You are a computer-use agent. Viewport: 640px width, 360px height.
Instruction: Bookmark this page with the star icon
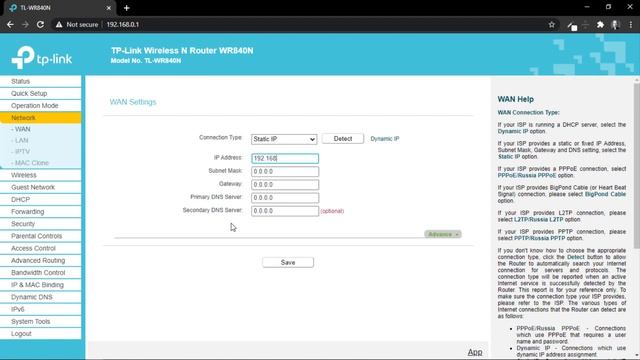[551, 24]
